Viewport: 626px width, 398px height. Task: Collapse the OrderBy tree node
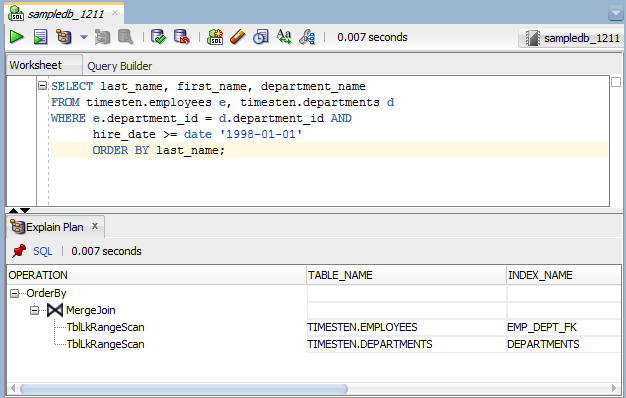point(14,294)
